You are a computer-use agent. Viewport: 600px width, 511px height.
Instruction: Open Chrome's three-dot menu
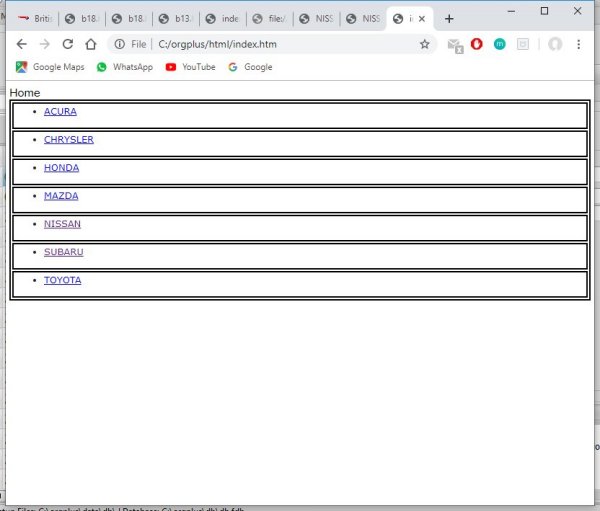coord(578,44)
